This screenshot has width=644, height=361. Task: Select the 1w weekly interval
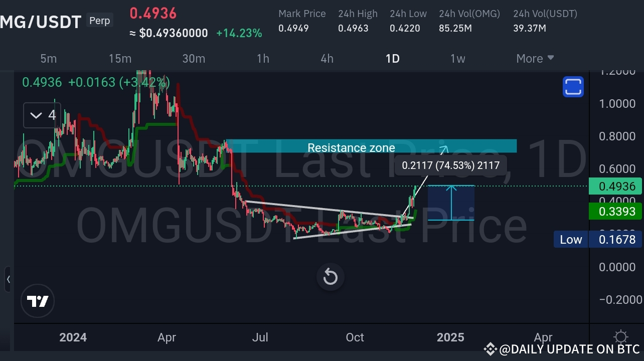point(457,58)
